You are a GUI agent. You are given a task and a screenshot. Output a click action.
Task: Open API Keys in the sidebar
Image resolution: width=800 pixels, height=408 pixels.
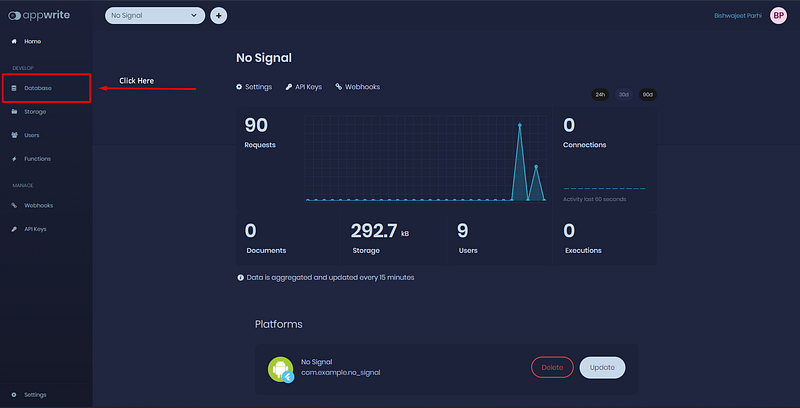click(35, 229)
